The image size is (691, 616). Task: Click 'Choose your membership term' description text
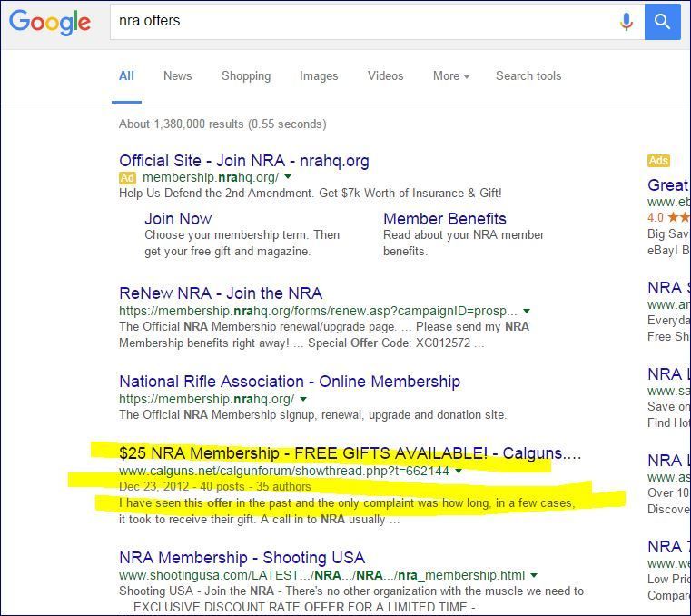coord(242,243)
